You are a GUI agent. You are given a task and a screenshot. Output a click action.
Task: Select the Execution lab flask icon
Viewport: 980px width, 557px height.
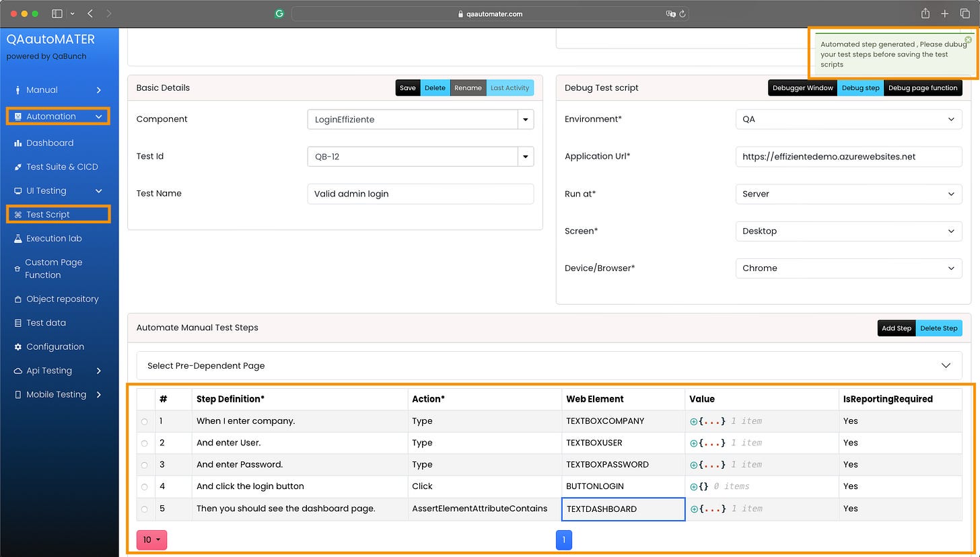(x=17, y=238)
